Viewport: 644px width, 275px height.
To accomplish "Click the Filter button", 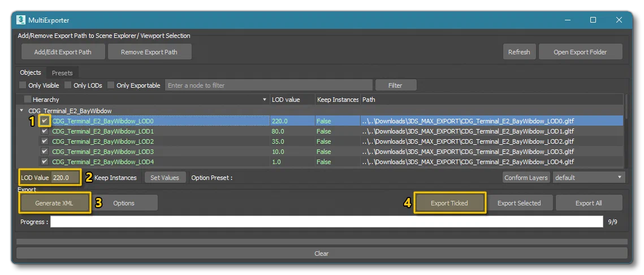I will pos(396,85).
